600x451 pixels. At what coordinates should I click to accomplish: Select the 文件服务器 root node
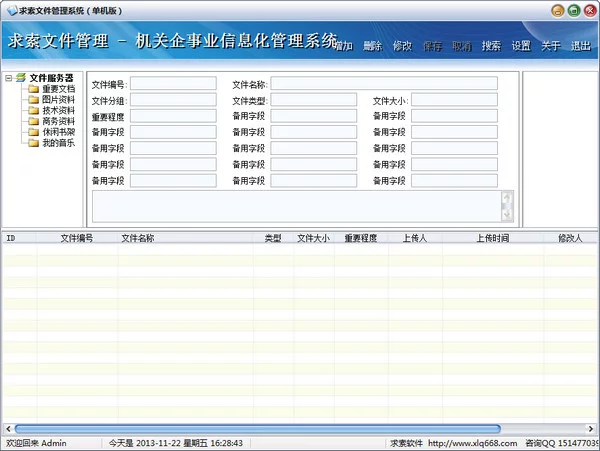[51, 78]
